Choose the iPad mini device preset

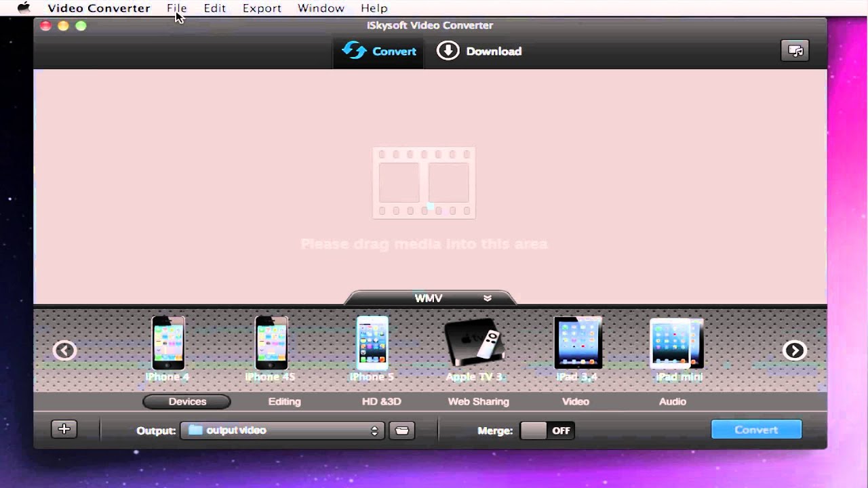[677, 348]
